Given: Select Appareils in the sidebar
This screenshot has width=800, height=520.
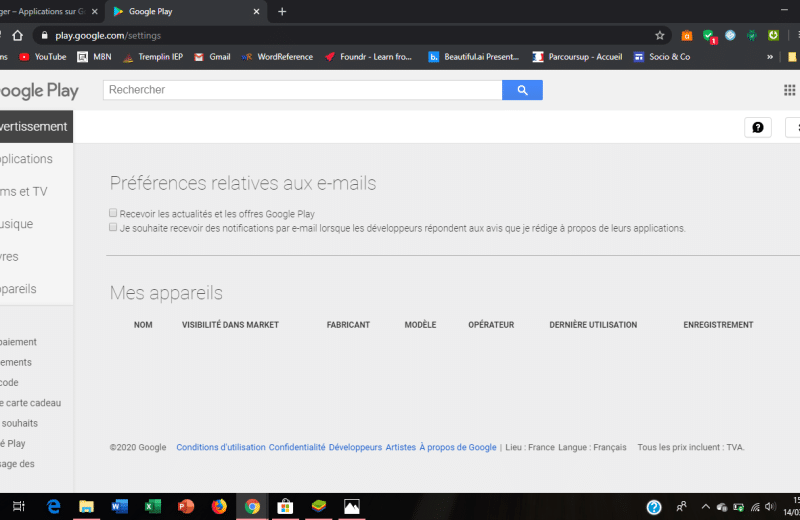Looking at the screenshot, I should tap(18, 289).
